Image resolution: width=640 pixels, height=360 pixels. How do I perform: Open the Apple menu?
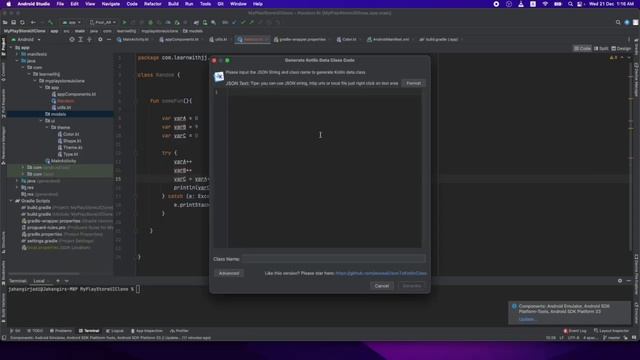pos(8,4)
